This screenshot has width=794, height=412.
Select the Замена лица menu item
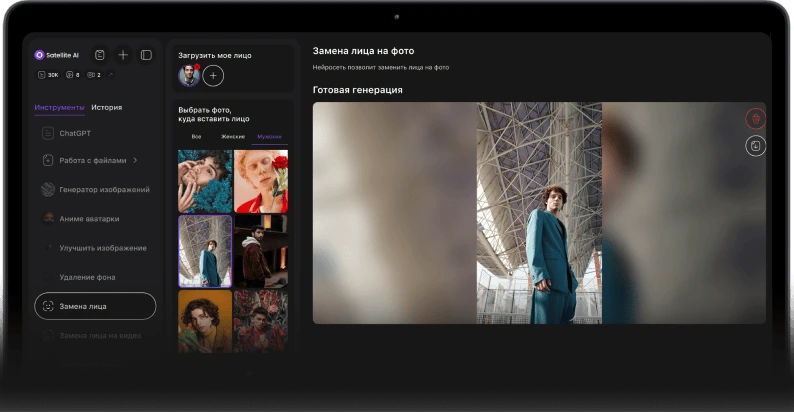click(x=95, y=306)
